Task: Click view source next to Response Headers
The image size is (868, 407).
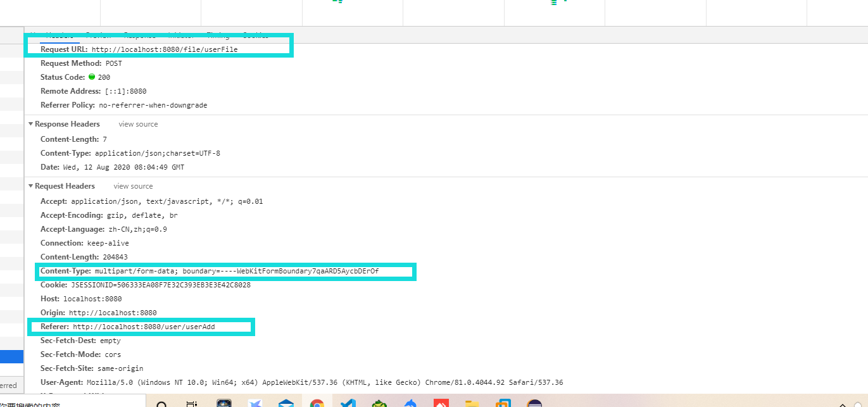Action: 138,124
